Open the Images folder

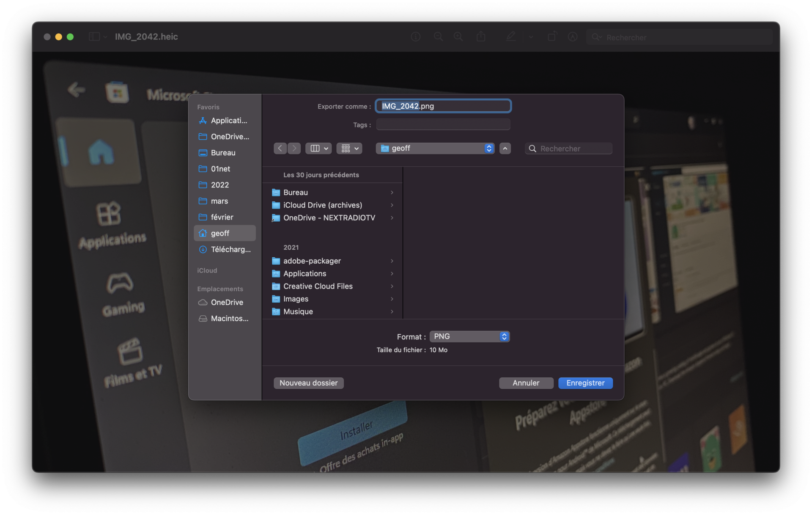tap(332, 299)
